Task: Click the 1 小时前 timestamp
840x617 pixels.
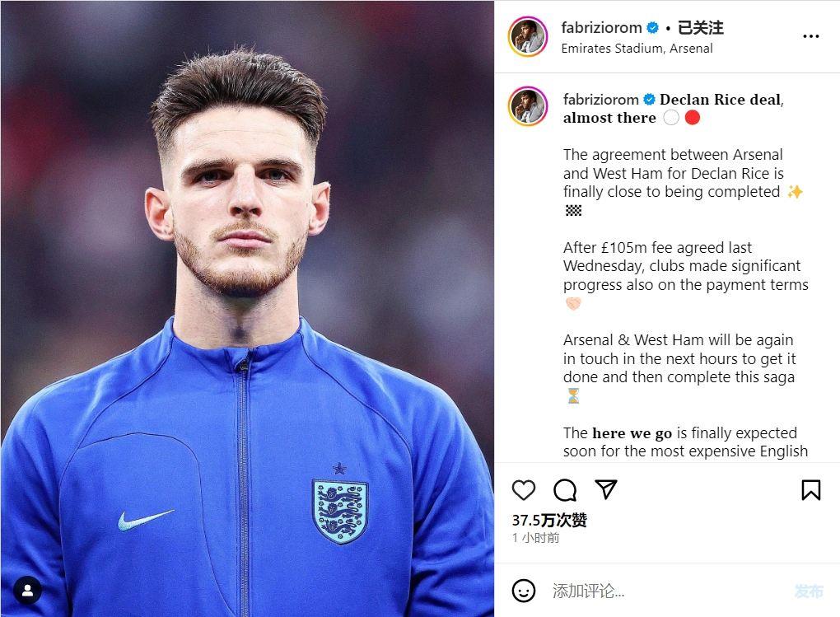Action: (535, 538)
